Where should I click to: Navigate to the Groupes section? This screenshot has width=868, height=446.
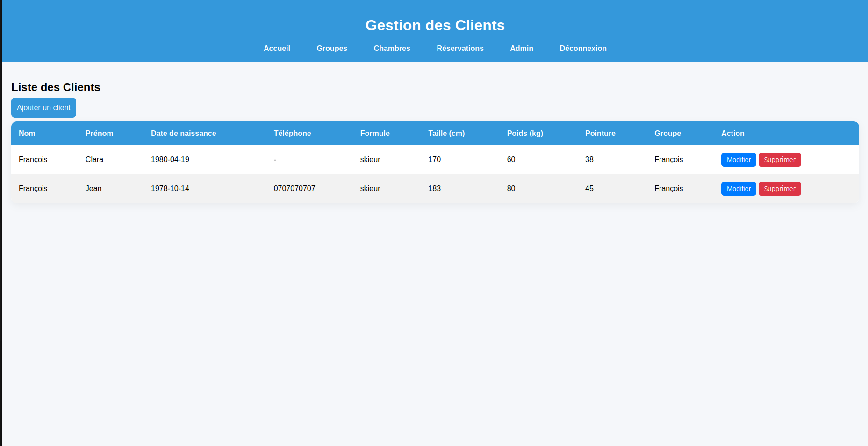pyautogui.click(x=332, y=48)
